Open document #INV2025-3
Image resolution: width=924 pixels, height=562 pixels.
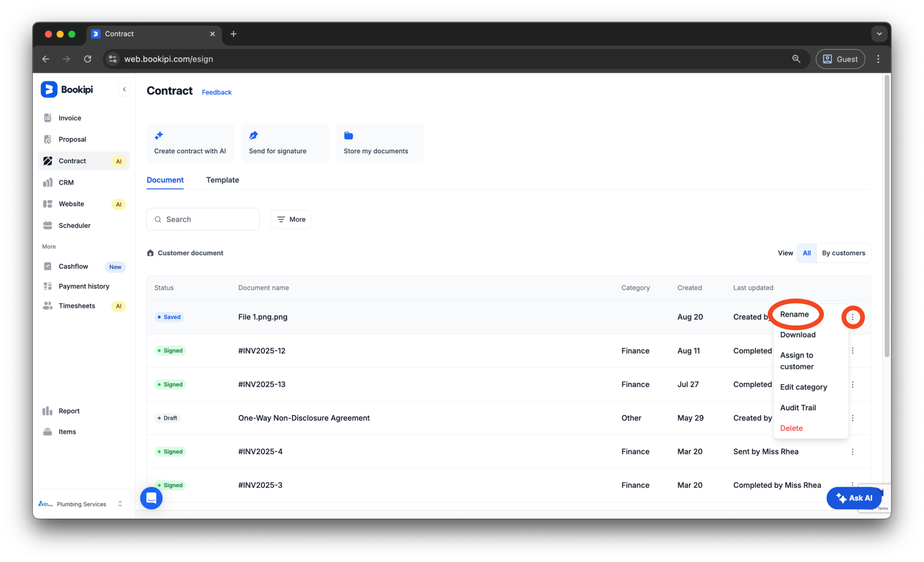point(260,485)
